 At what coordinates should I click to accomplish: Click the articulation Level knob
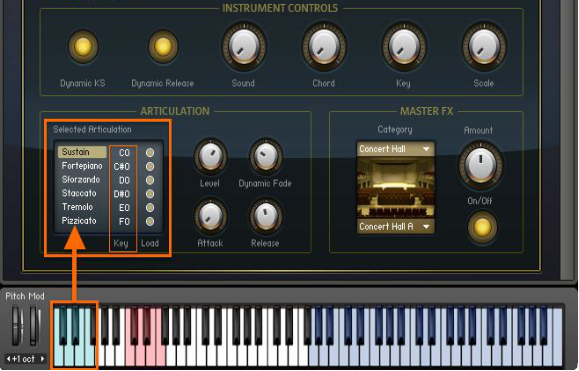(210, 156)
